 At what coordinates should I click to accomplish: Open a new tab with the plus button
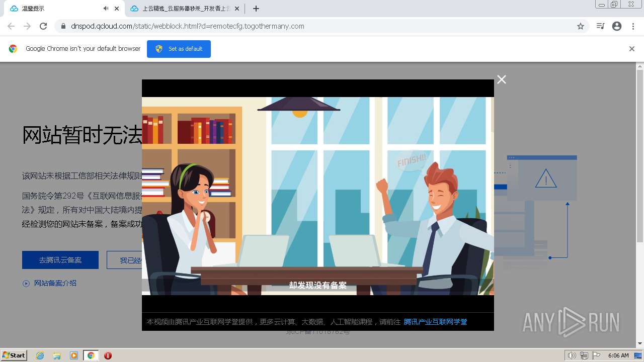point(256,9)
